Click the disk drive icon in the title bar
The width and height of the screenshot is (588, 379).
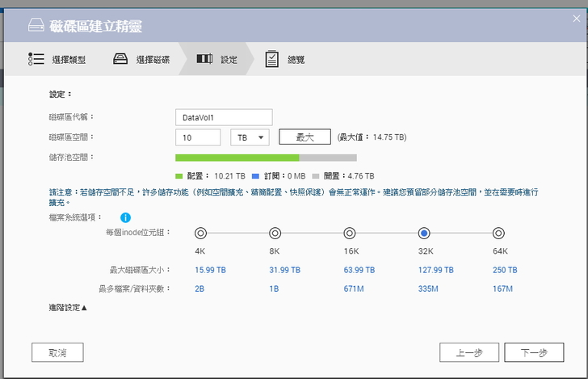coord(37,26)
